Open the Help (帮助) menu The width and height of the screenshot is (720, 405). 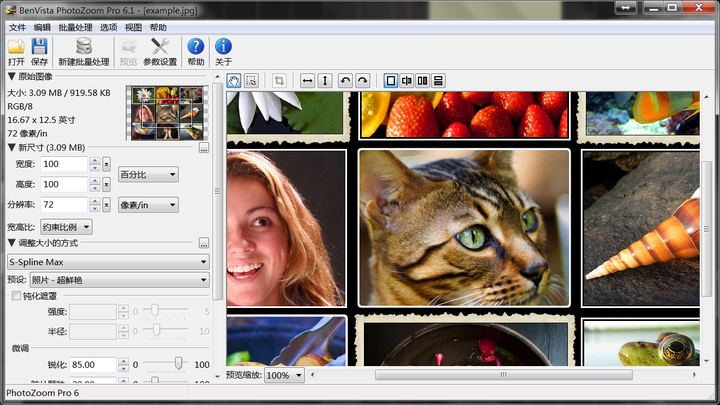tap(158, 28)
